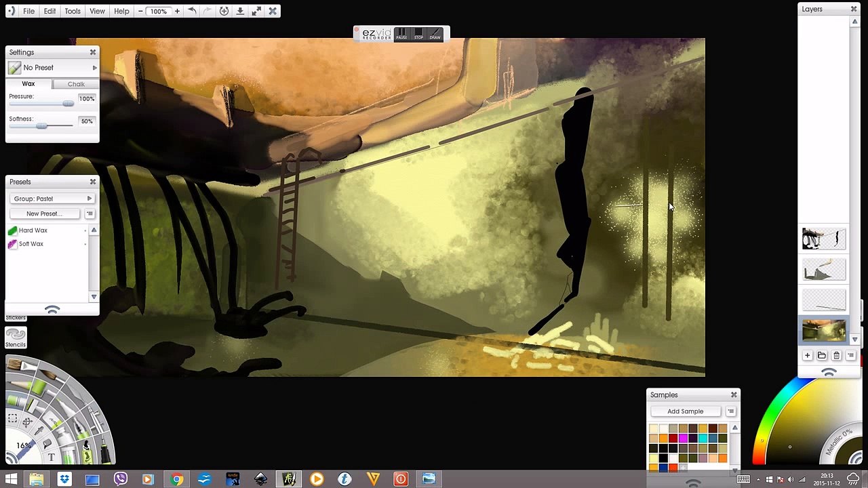
Task: Click the Softness 50% value box
Action: (x=86, y=121)
